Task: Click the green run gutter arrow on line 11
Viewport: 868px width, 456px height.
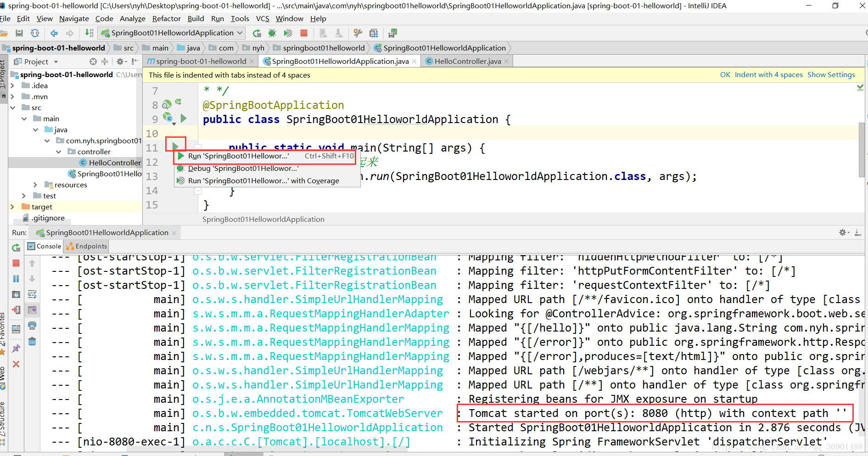Action: (175, 146)
